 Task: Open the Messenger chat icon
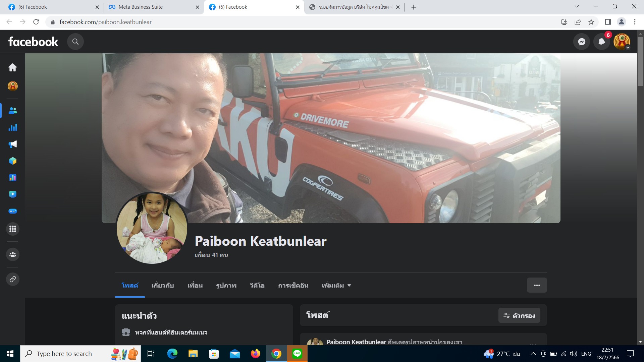[582, 42]
